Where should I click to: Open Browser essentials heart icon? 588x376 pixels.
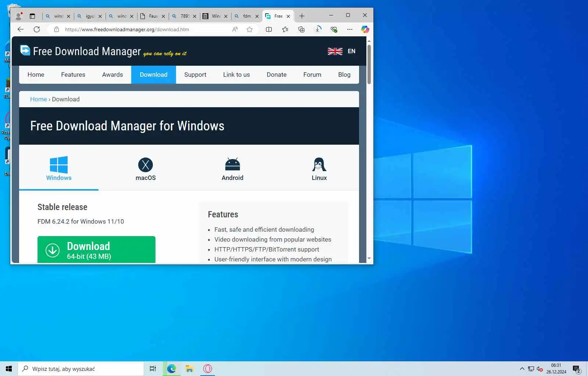click(x=334, y=29)
